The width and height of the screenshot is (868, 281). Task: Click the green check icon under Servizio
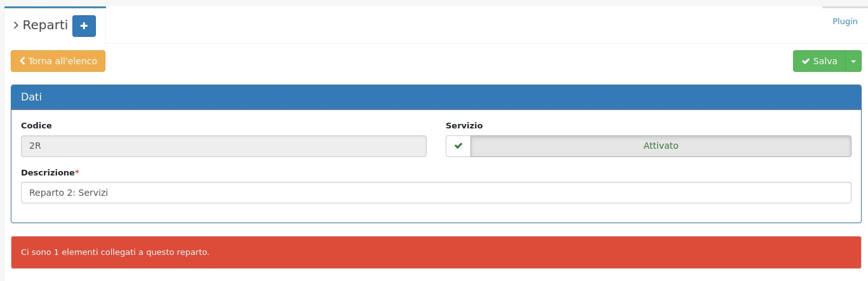(458, 146)
